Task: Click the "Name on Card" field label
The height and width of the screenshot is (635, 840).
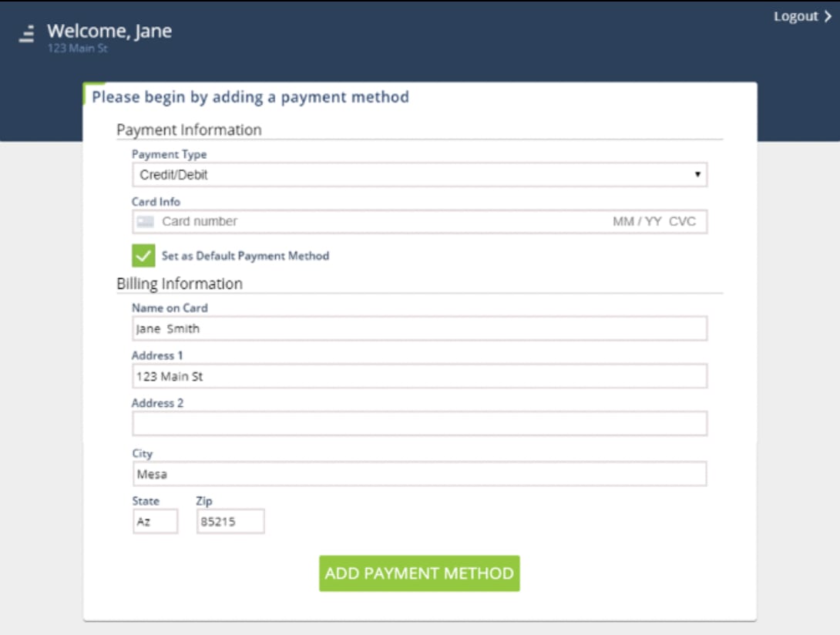Action: pyautogui.click(x=170, y=308)
